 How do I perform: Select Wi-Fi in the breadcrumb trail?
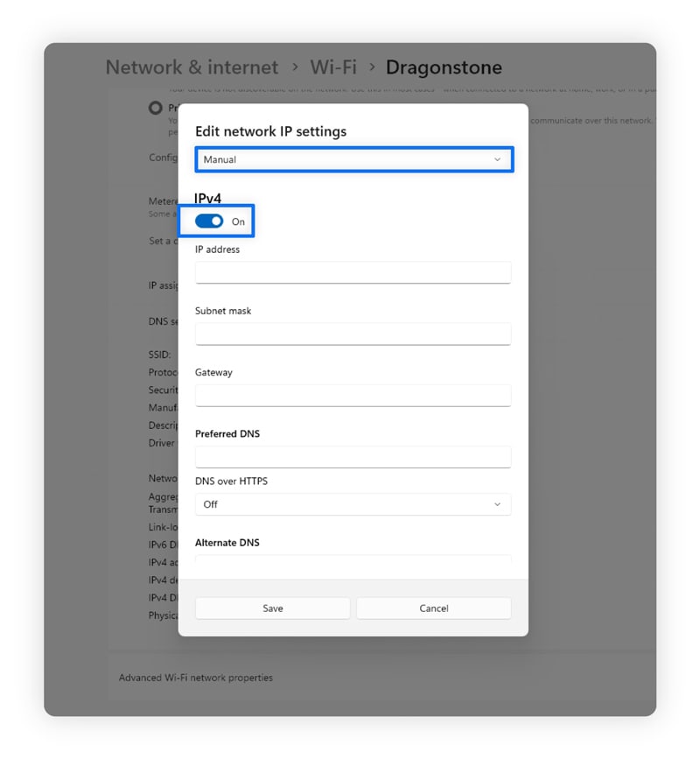[x=332, y=67]
